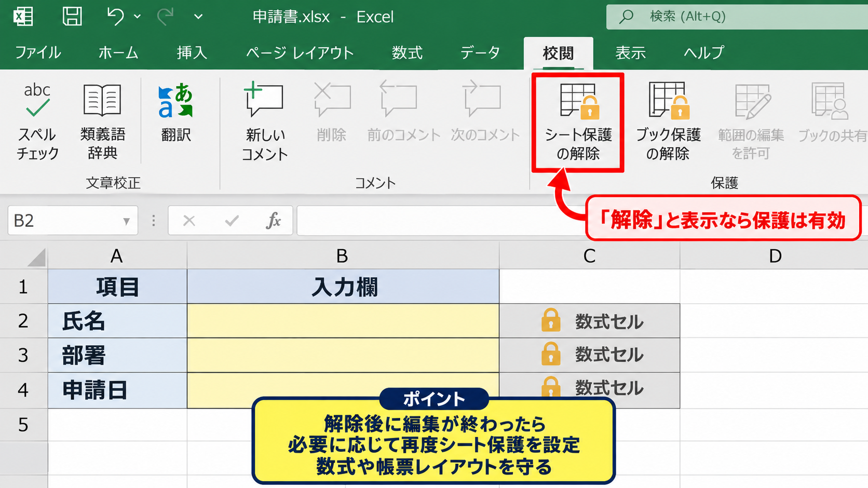Run スペルチェック spelling check
The height and width of the screenshot is (488, 868).
click(37, 121)
